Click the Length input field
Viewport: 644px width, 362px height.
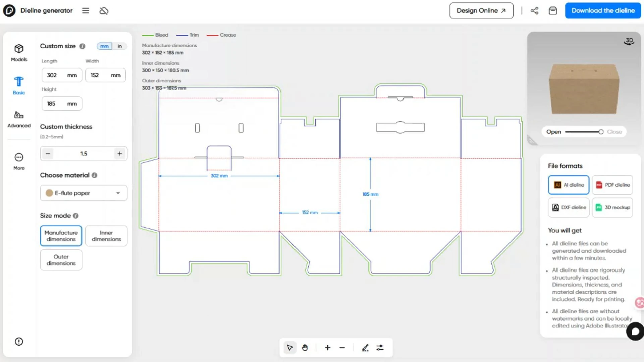coord(62,75)
